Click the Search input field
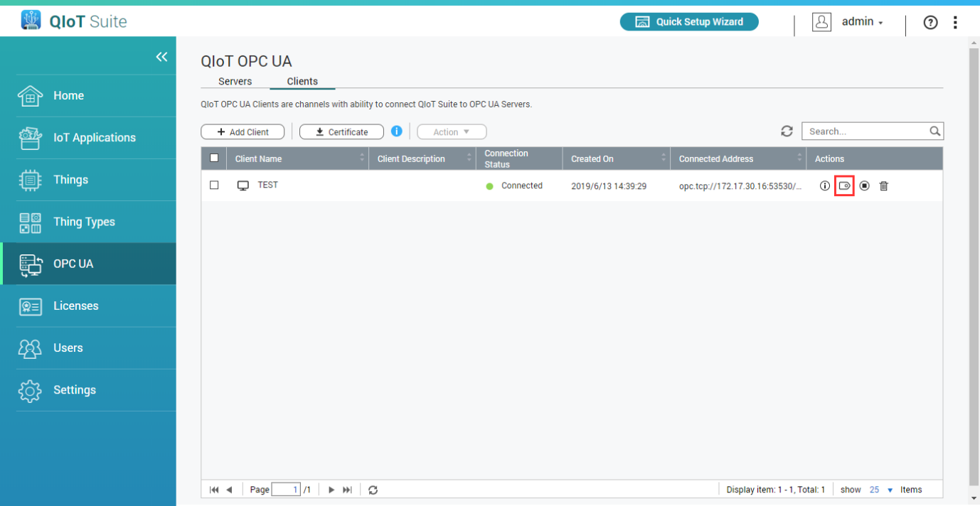980x506 pixels. pos(865,131)
